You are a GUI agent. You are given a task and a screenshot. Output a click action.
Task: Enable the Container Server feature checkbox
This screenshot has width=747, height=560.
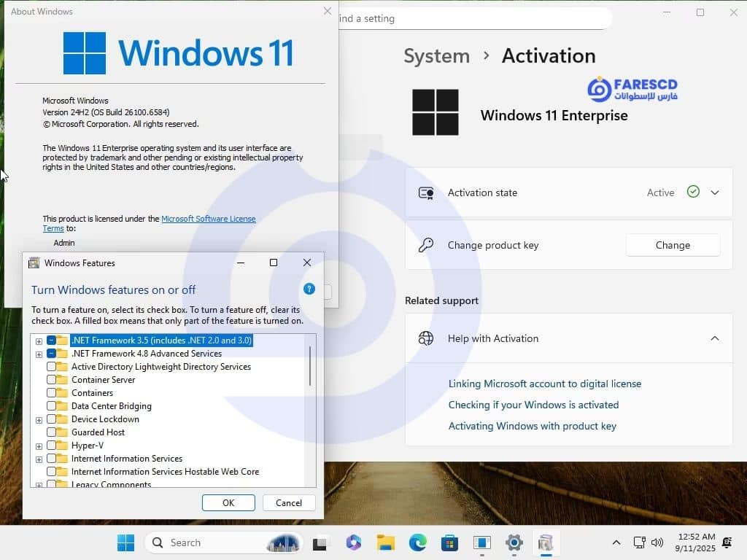(52, 379)
